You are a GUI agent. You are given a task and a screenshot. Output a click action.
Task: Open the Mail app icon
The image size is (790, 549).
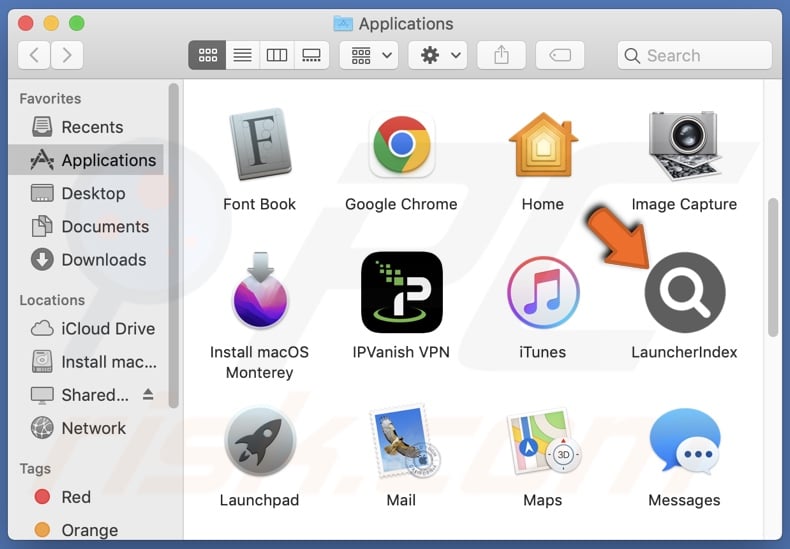404,441
